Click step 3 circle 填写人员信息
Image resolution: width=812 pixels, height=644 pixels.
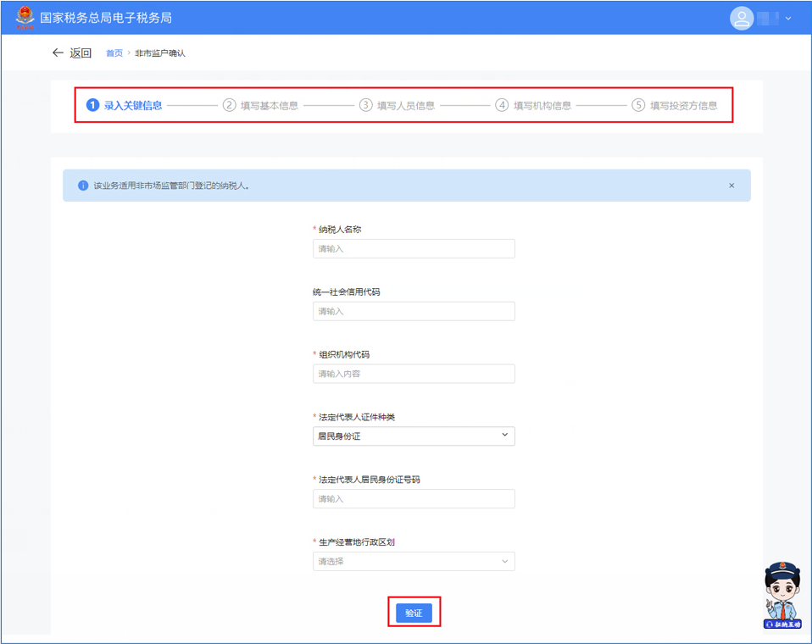(x=365, y=106)
